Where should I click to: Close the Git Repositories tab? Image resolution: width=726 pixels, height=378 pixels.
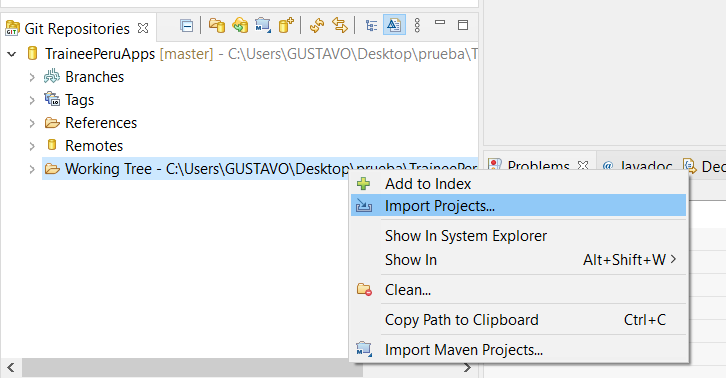point(143,28)
